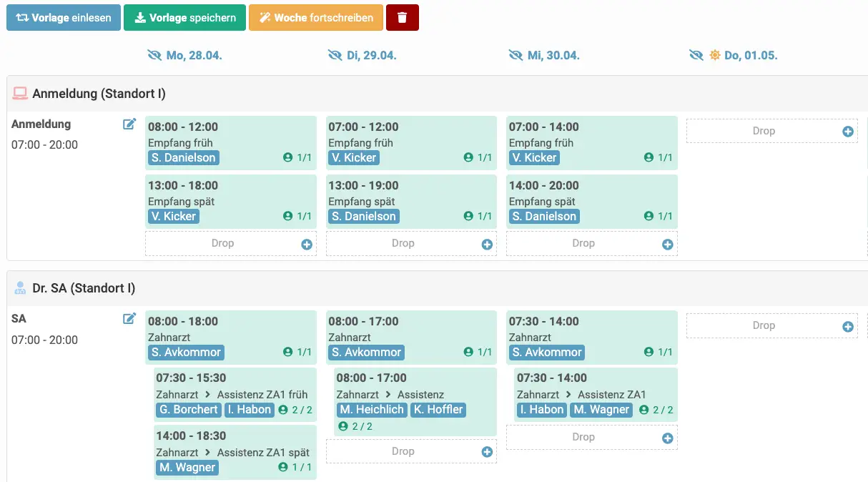Expand Monday Assistenz ZA1 früh shift chevron
The width and height of the screenshot is (868, 482).
(x=208, y=395)
